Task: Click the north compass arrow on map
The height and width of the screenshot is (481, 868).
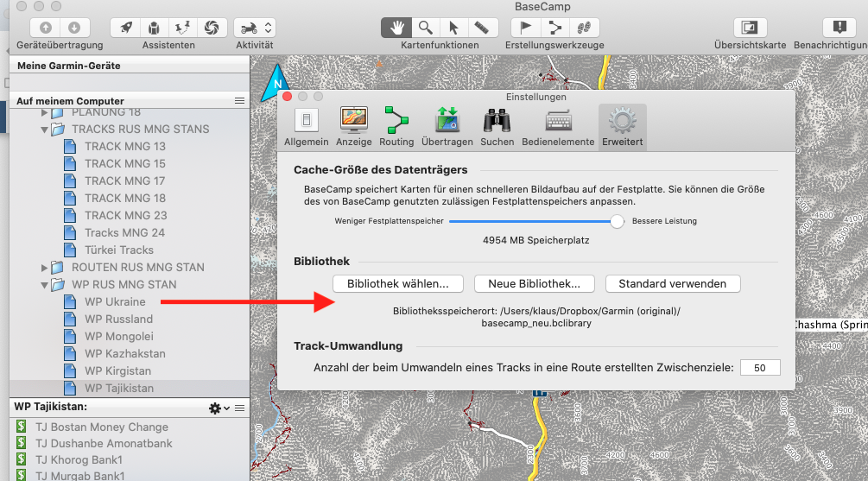Action: pyautogui.click(x=276, y=83)
